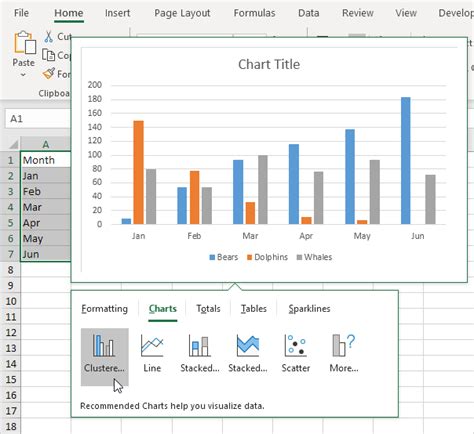The image size is (474, 434).
Task: Open the Page Layout tab
Action: pos(182,13)
